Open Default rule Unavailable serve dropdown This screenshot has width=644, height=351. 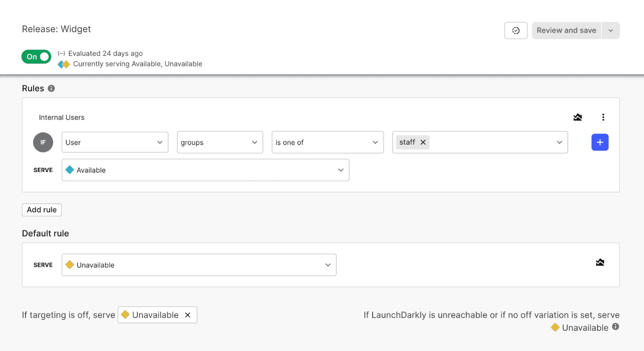[x=199, y=265]
